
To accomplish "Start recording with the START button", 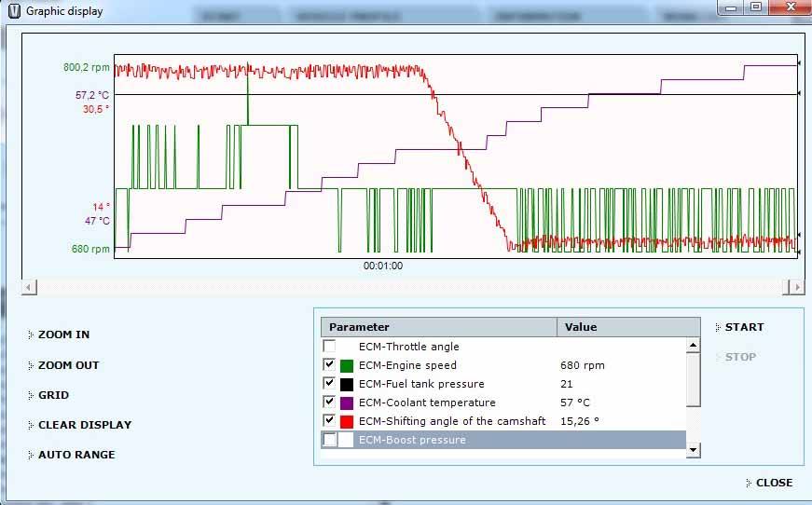I will (743, 327).
